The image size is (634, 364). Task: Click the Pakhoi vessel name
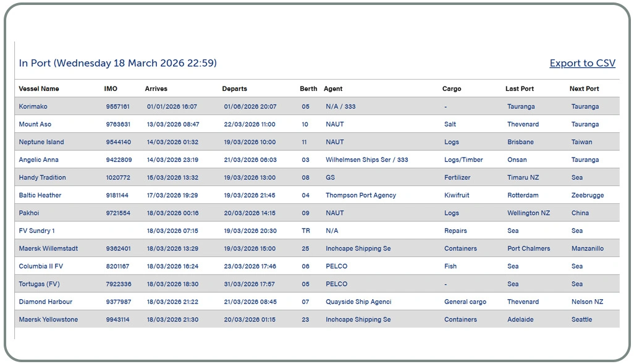[30, 213]
